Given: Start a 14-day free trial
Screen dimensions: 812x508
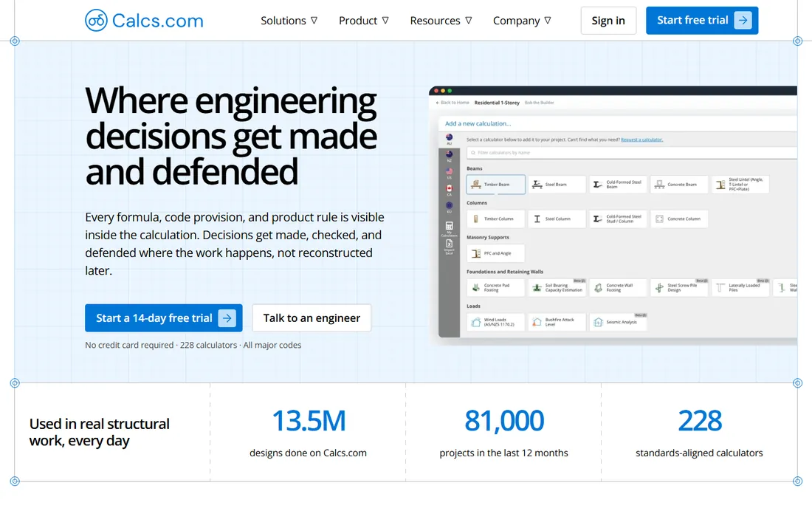Looking at the screenshot, I should pyautogui.click(x=164, y=318).
